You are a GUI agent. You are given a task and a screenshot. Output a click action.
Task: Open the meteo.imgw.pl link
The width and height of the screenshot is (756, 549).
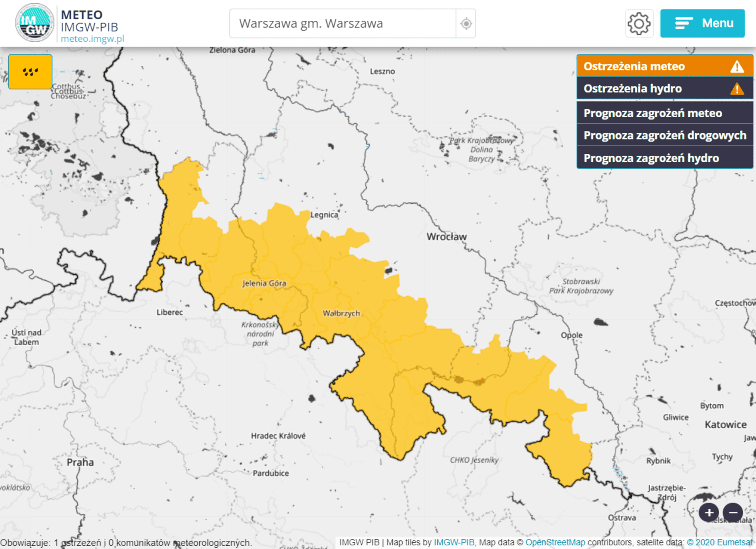coord(92,39)
